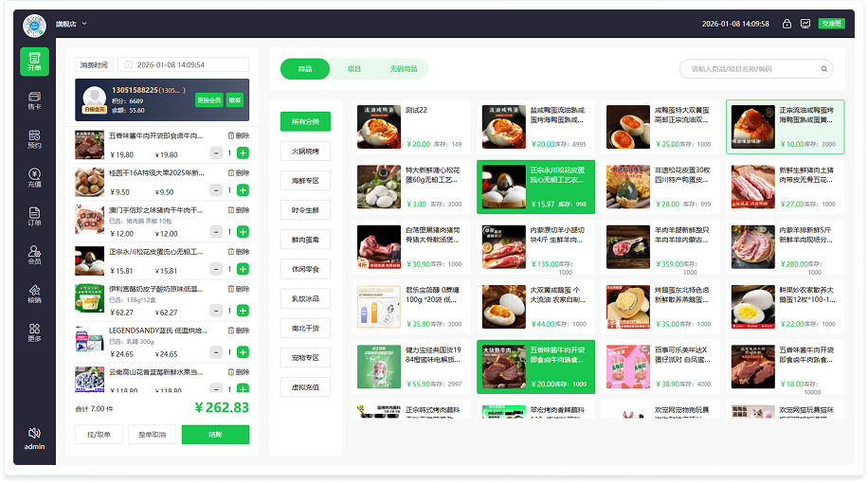Toggle the muted speaker icon above admin
This screenshot has width=868, height=483.
tap(34, 432)
